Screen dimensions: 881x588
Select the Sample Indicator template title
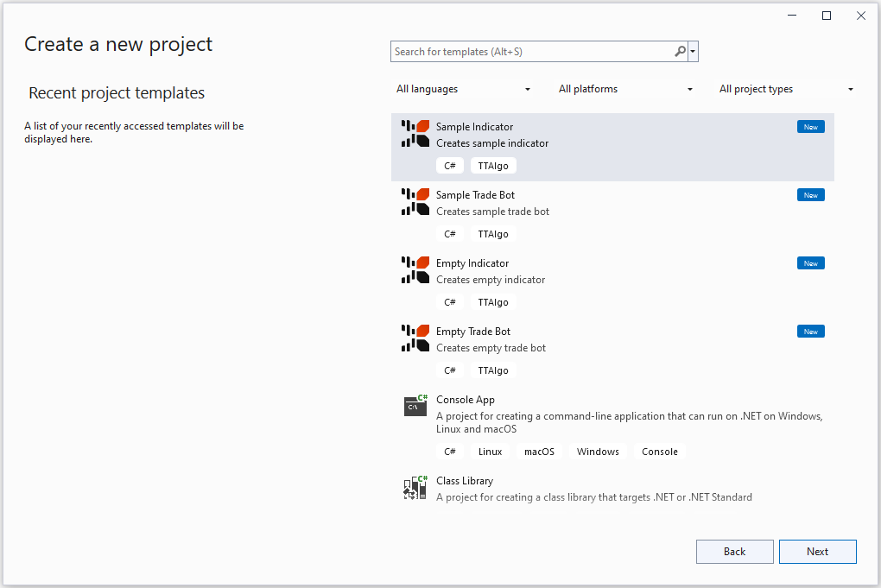pyautogui.click(x=474, y=127)
